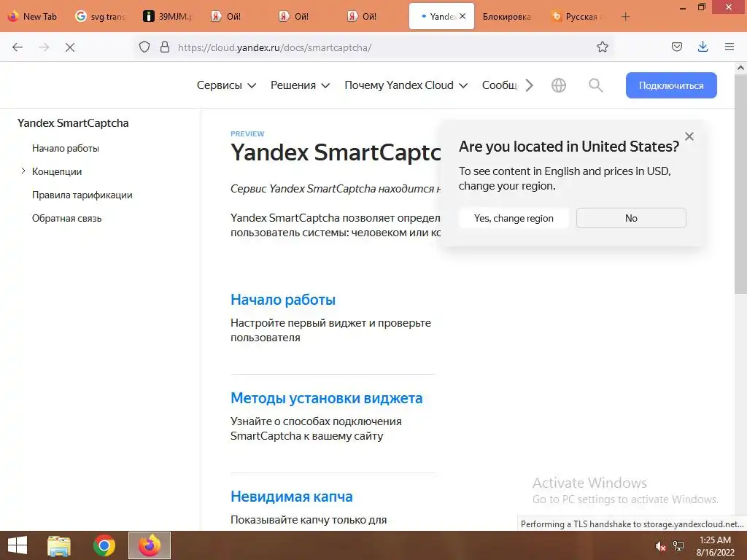Select Правила тарификации in sidebar
The height and width of the screenshot is (560, 747).
[82, 195]
